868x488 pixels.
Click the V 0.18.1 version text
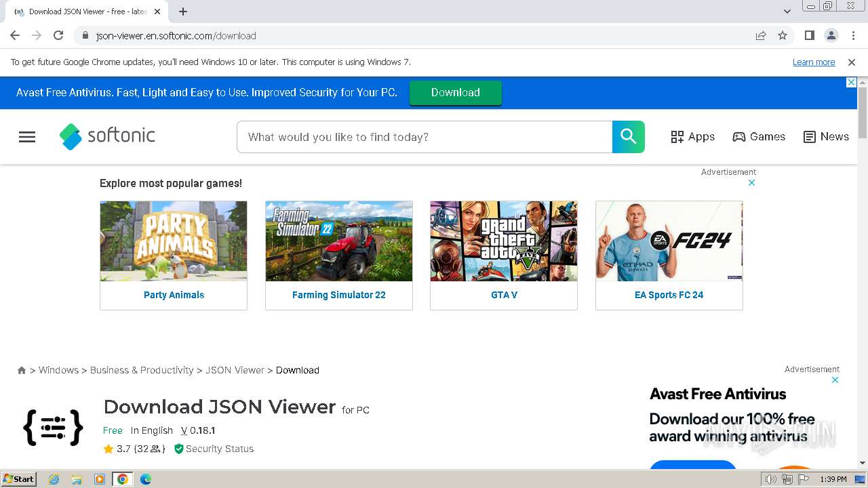point(198,430)
